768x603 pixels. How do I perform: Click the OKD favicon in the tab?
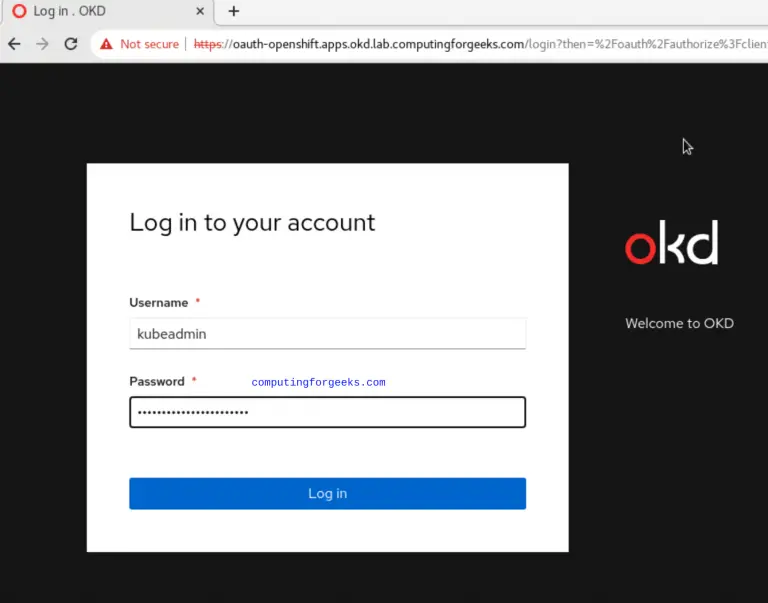tap(18, 11)
